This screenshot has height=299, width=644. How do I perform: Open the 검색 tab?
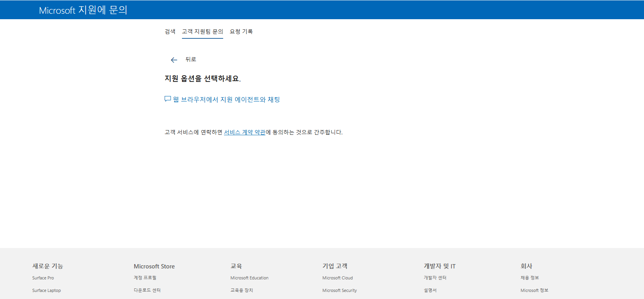tap(170, 31)
